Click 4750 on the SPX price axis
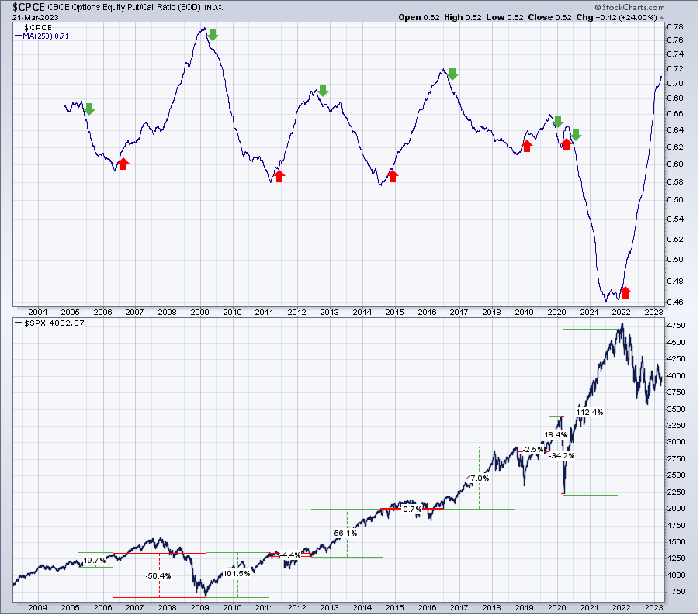700x615 pixels. (677, 326)
